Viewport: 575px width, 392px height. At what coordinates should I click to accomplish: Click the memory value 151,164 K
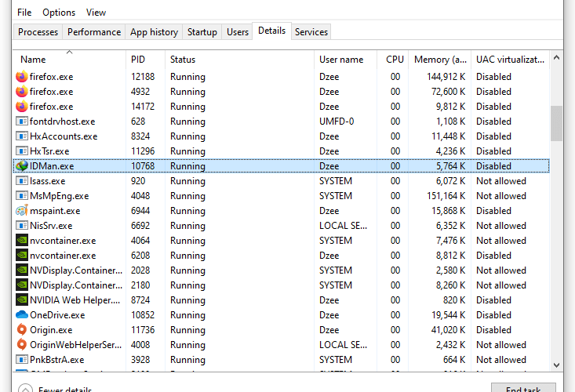click(446, 196)
